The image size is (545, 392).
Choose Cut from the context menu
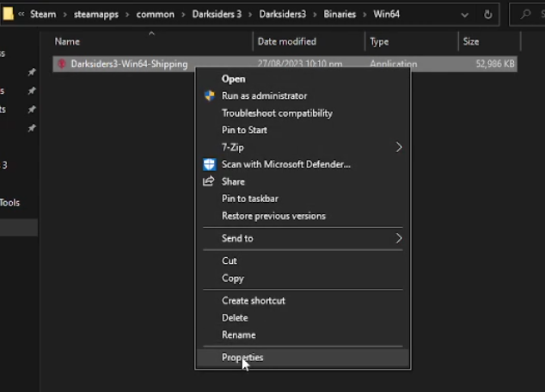pyautogui.click(x=303, y=261)
